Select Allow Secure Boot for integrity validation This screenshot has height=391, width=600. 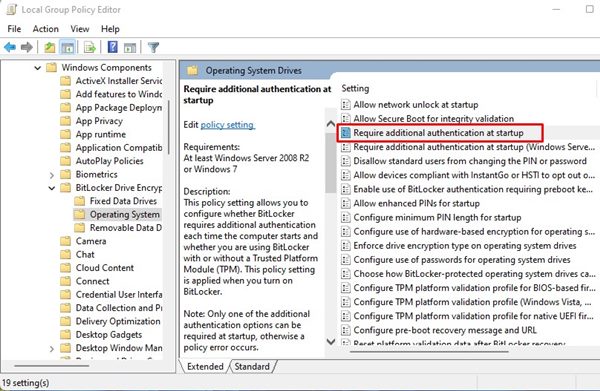[434, 119]
